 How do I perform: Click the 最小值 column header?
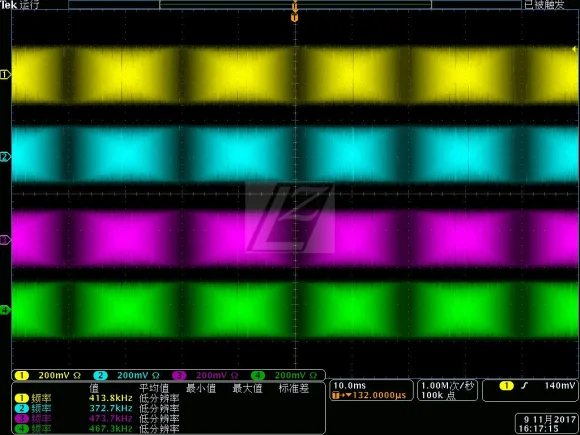point(200,388)
